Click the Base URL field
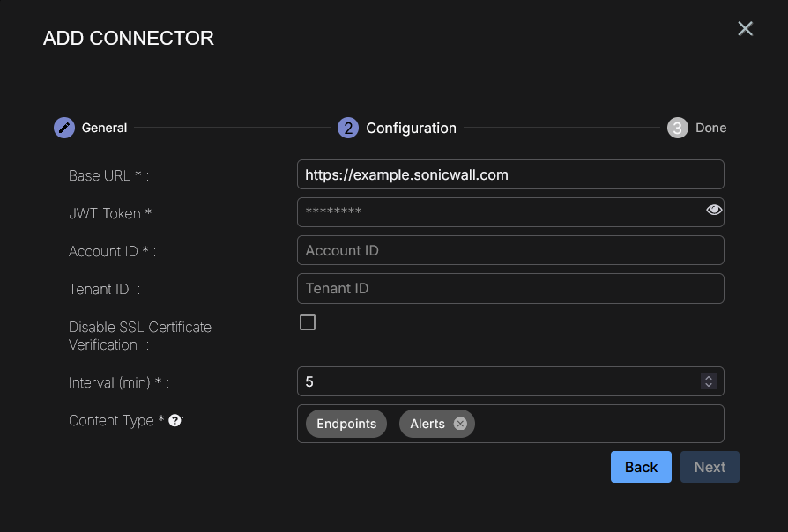The width and height of the screenshot is (788, 532). pyautogui.click(x=510, y=174)
